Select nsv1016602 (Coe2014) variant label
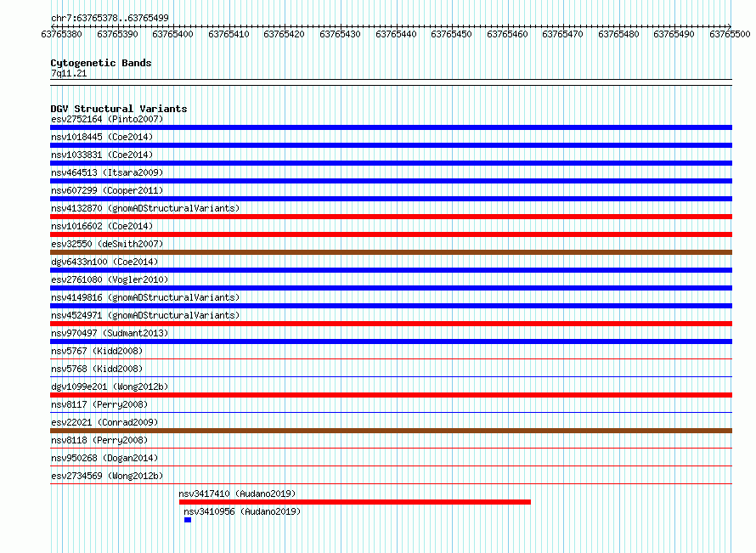This screenshot has width=756, height=553. pos(102,226)
